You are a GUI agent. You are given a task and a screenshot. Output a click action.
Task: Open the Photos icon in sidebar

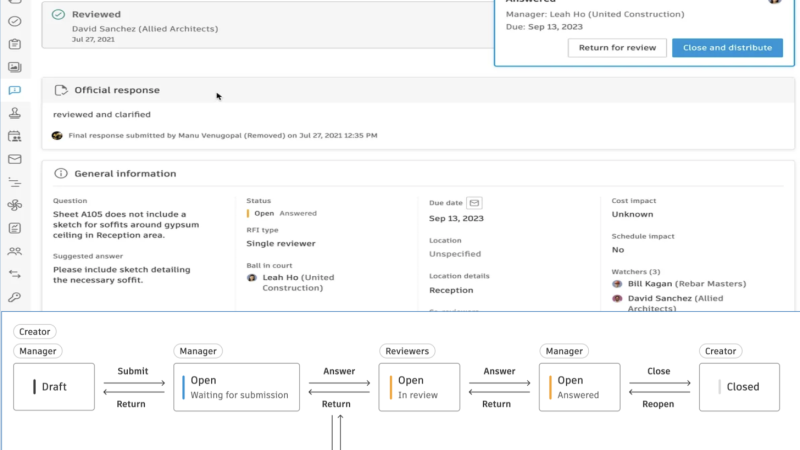(14, 67)
